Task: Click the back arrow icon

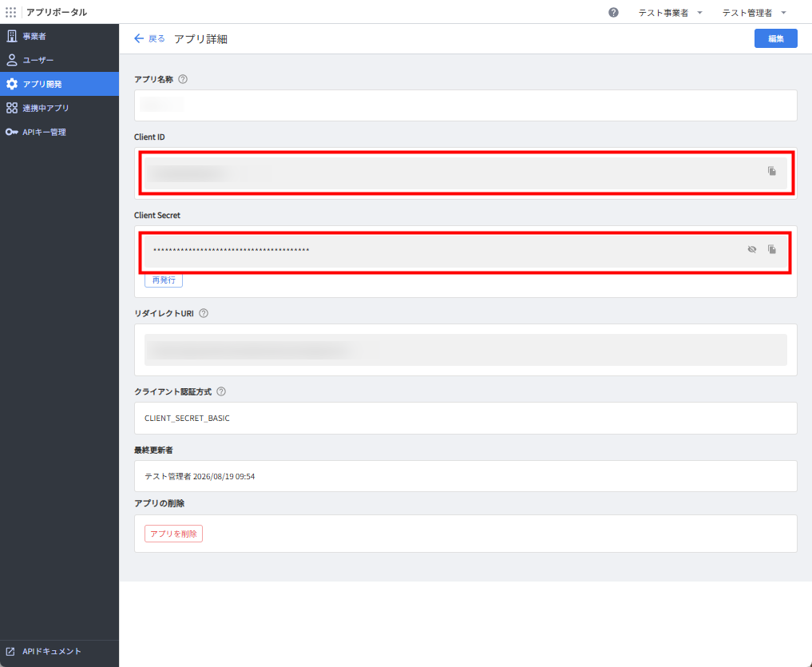Action: pyautogui.click(x=139, y=38)
